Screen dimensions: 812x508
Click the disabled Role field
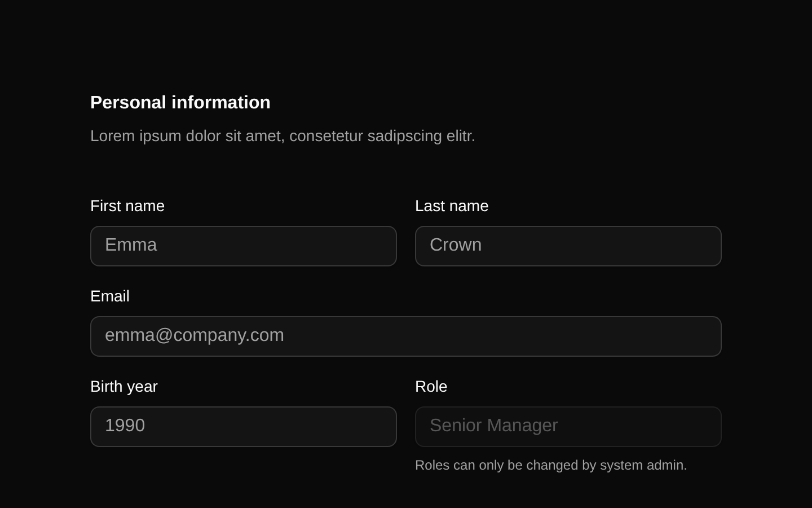pyautogui.click(x=568, y=427)
